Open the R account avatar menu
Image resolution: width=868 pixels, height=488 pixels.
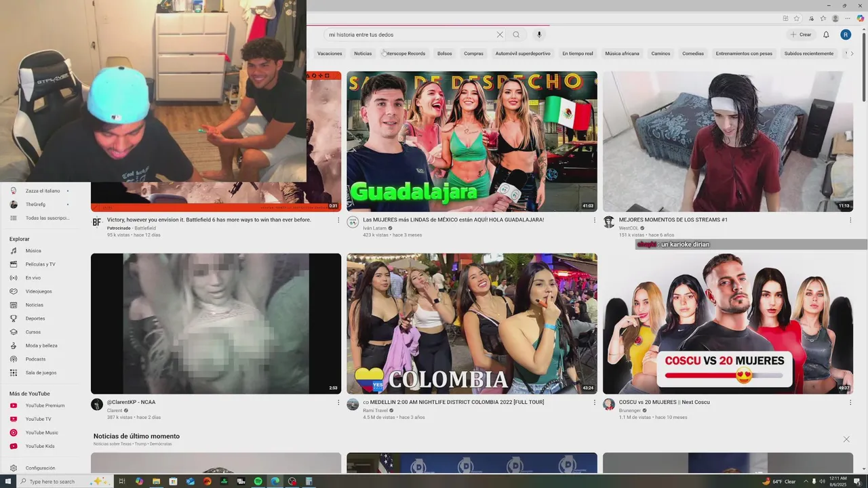click(846, 35)
